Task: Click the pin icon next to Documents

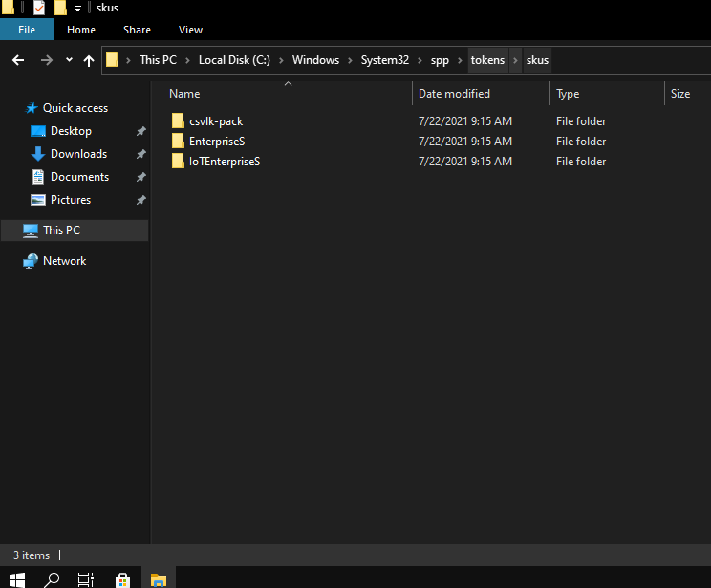Action: [141, 177]
